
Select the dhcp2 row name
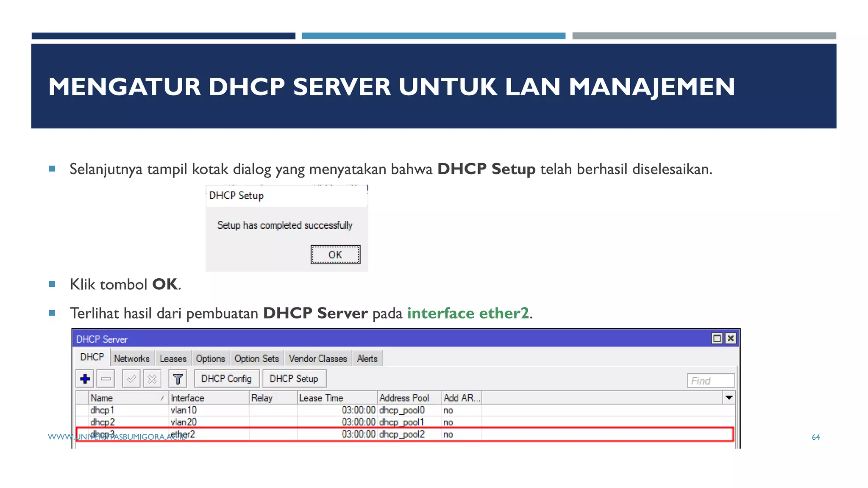click(102, 422)
